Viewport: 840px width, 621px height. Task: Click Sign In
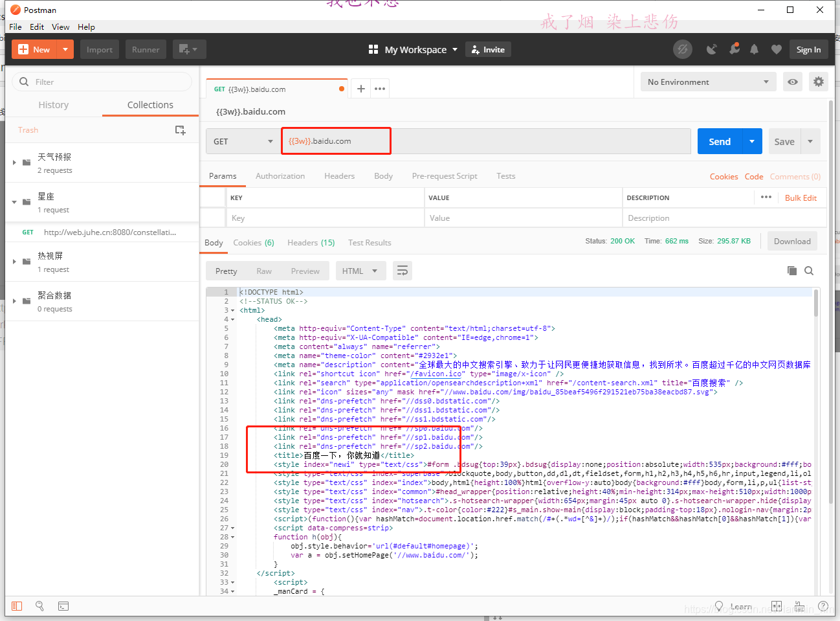click(x=808, y=49)
